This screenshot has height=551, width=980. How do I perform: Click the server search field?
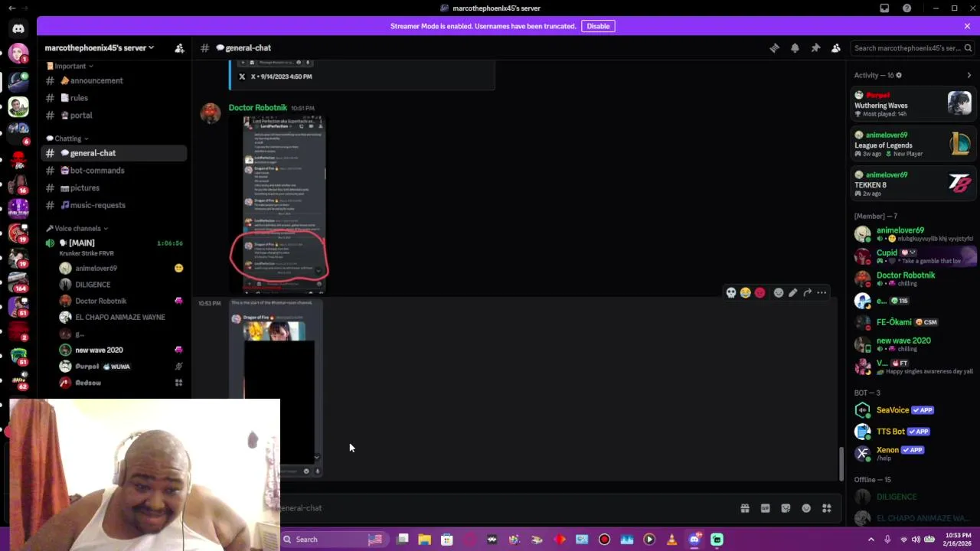click(x=911, y=47)
